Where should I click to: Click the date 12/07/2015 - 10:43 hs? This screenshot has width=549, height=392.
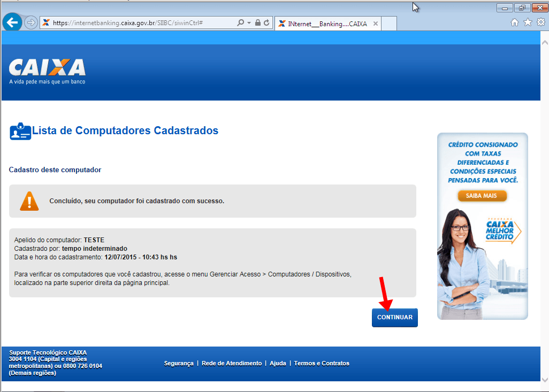pyautogui.click(x=136, y=257)
